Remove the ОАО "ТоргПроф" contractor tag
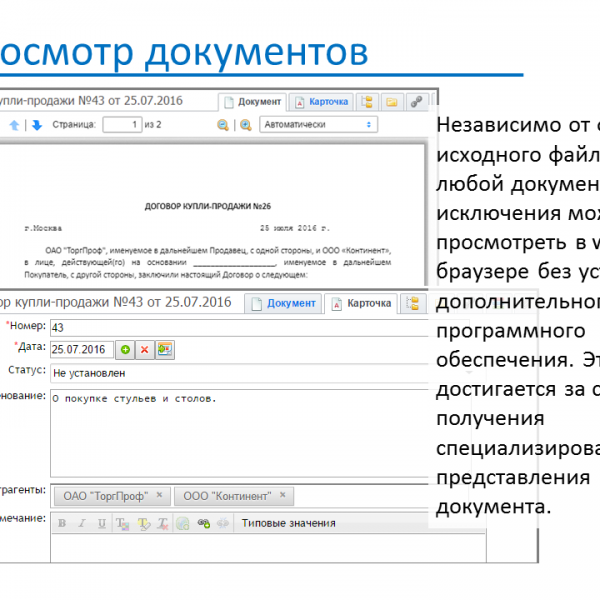Screen dimensions: 600x600 pyautogui.click(x=158, y=495)
